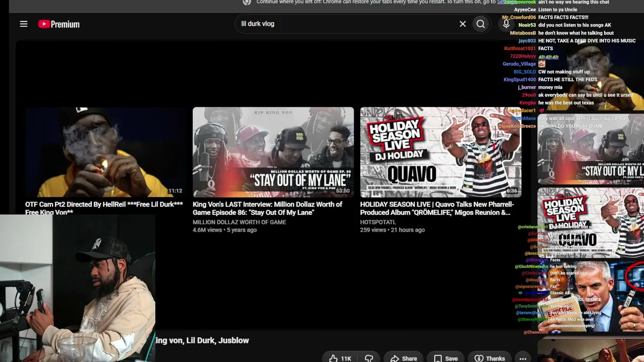Open the OTF Cam Pt2 video thumbnail

point(106,152)
